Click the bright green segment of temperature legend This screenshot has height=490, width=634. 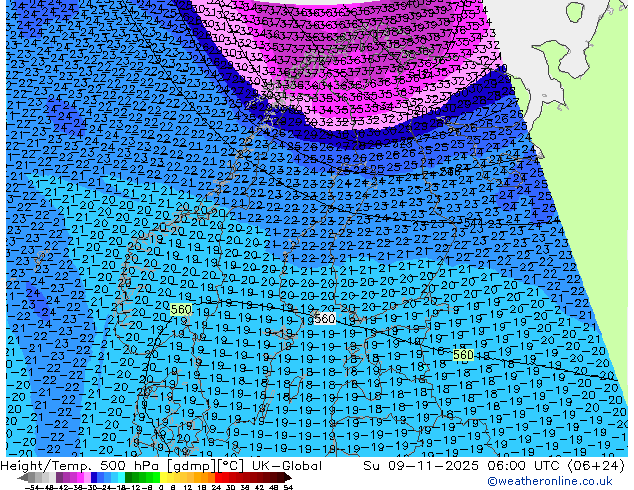click(156, 477)
